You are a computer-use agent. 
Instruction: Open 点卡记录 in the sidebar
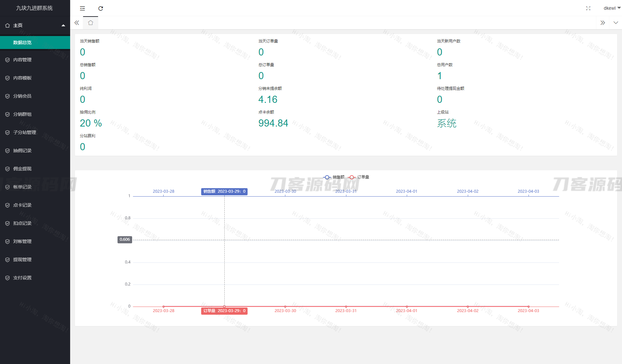(x=22, y=205)
